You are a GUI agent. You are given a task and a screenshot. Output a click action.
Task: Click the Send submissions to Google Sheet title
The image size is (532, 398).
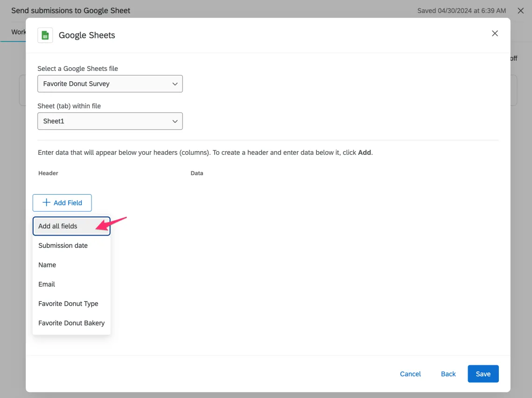click(70, 11)
